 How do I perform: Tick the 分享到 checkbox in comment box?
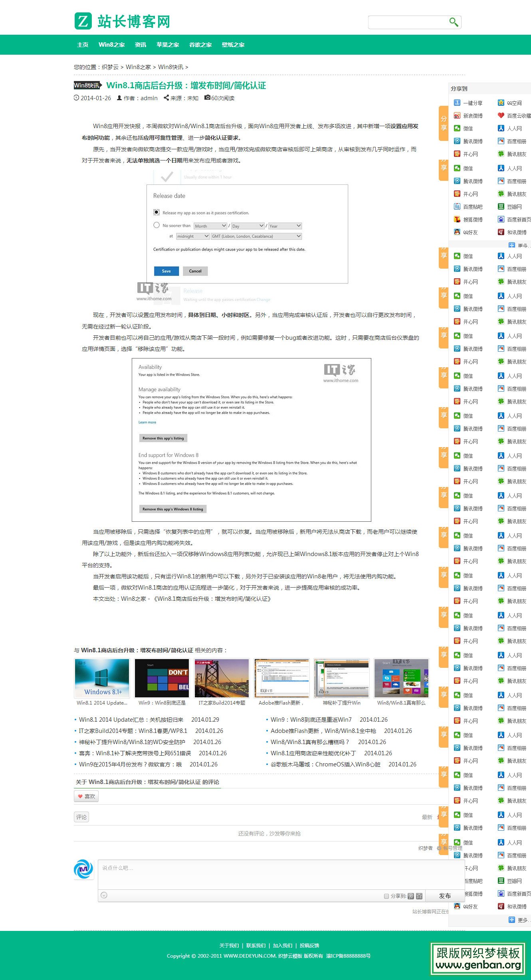[386, 896]
